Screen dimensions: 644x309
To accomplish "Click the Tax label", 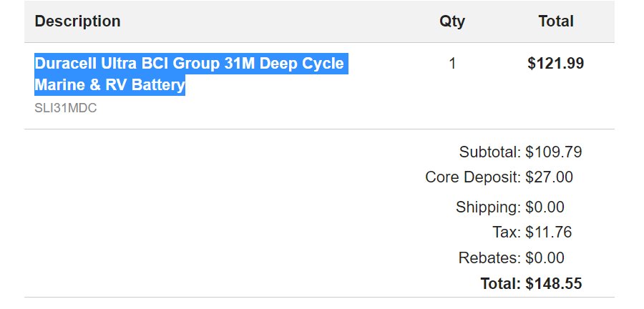I will [506, 232].
